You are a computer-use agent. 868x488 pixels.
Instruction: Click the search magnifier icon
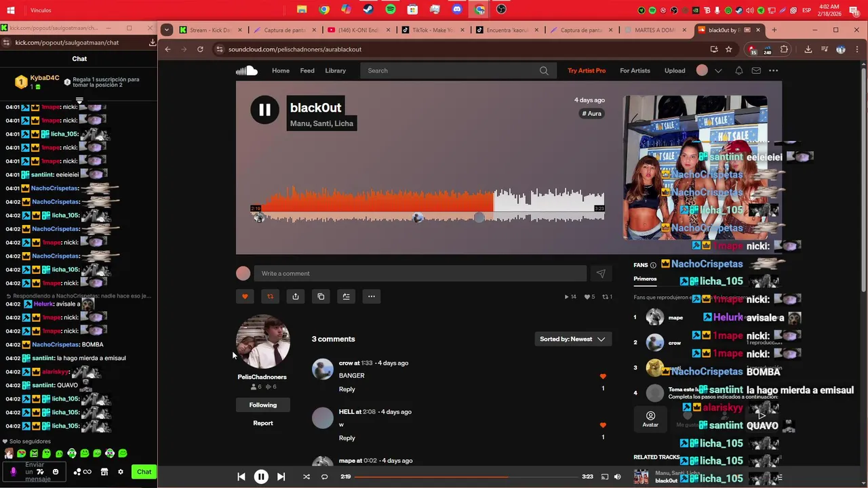pos(544,70)
